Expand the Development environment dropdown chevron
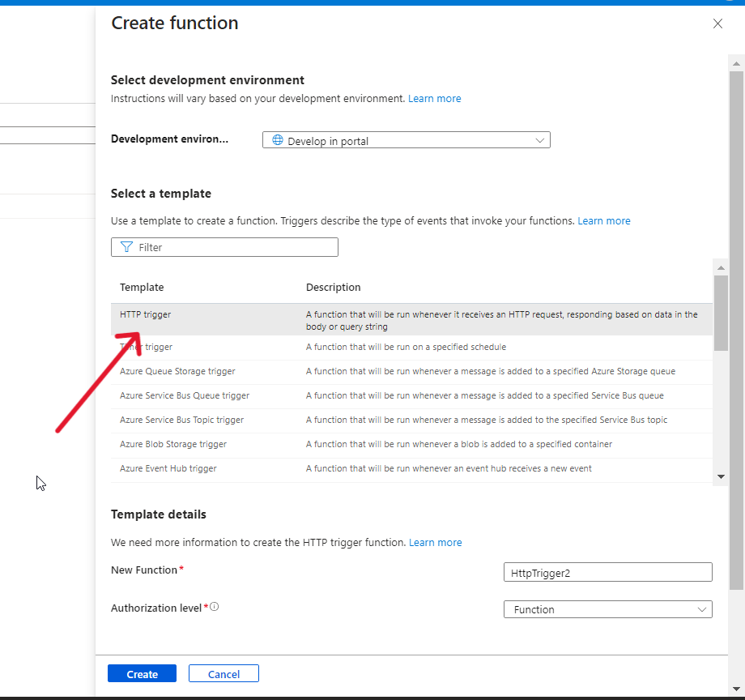This screenshot has height=700, width=745. 540,140
